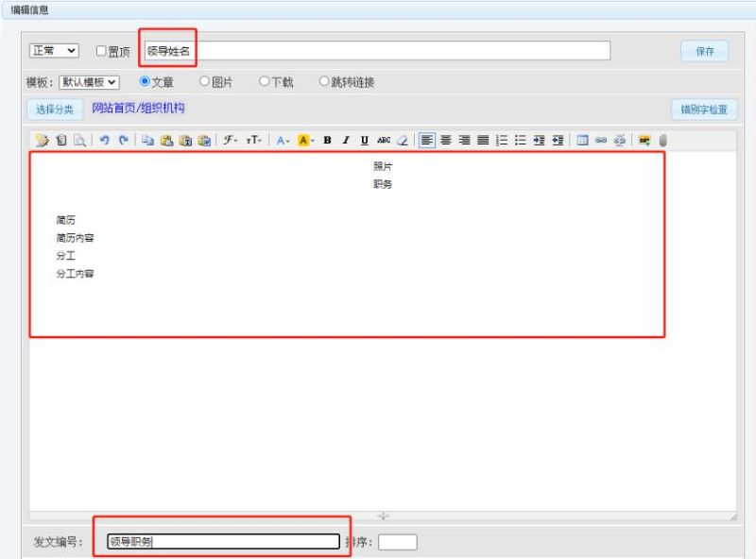Open the yellow highlight color picker
756x559 pixels.
point(305,140)
